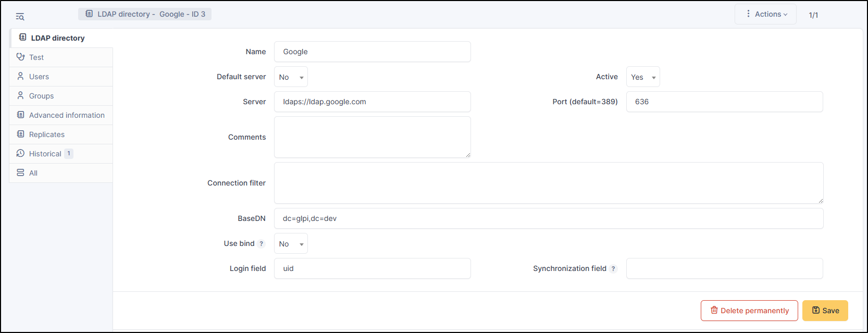Viewport: 868px width, 333px height.
Task: Switch to the Users tab
Action: click(x=39, y=77)
